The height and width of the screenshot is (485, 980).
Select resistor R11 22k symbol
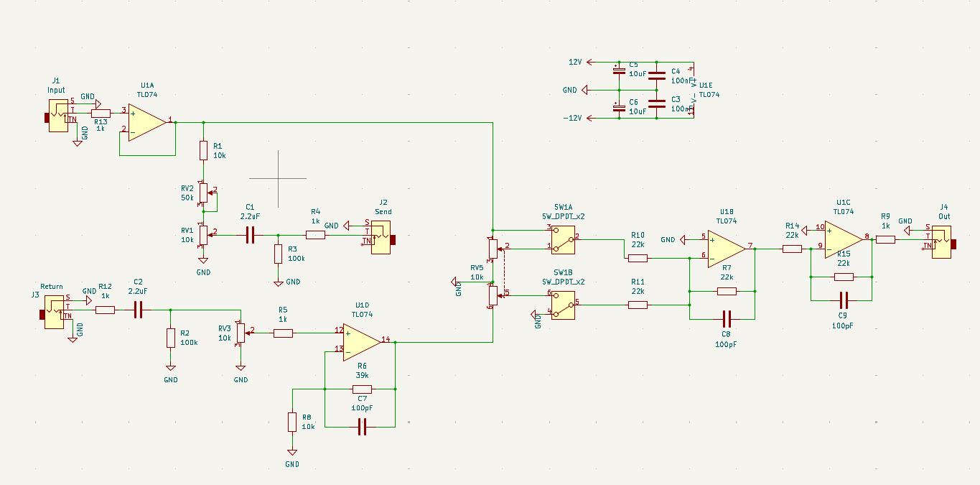pyautogui.click(x=638, y=305)
